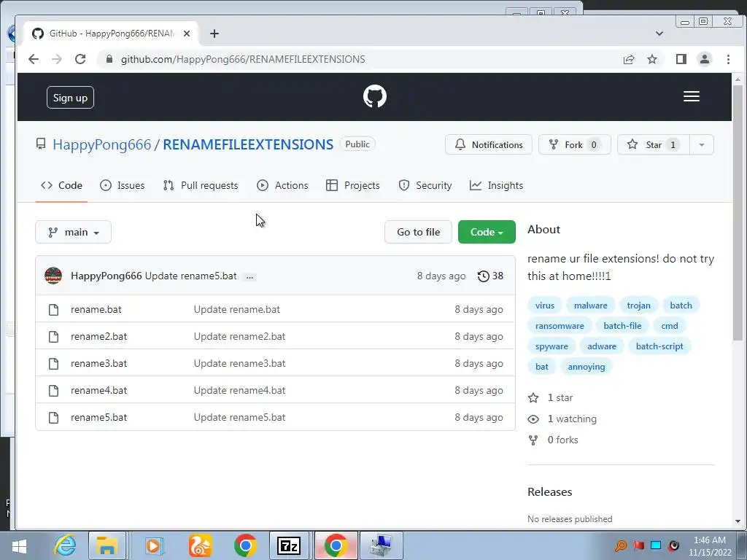
Task: Fork the repository with Fork button
Action: click(x=575, y=145)
